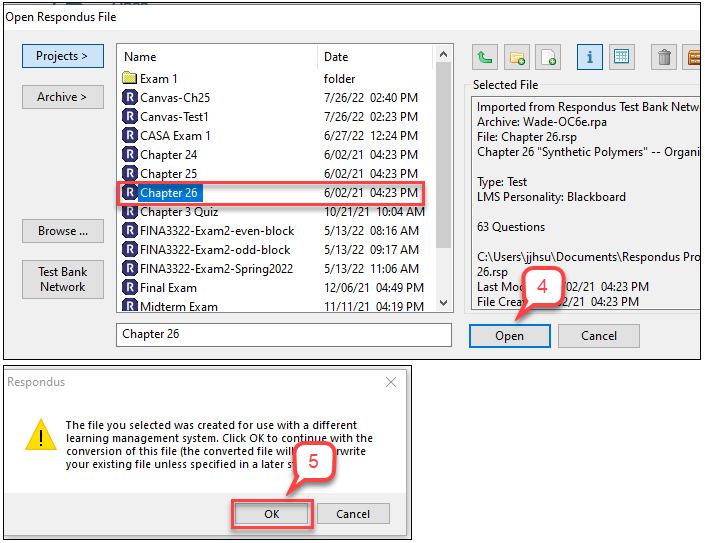
Task: Select the FINA3322-Exam2-odd-block file
Action: 274,249
